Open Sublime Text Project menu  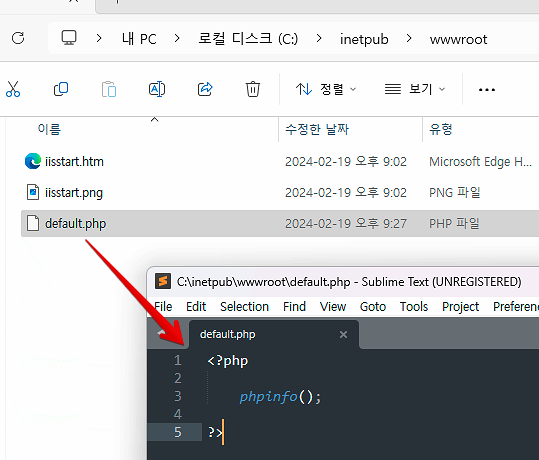click(460, 306)
